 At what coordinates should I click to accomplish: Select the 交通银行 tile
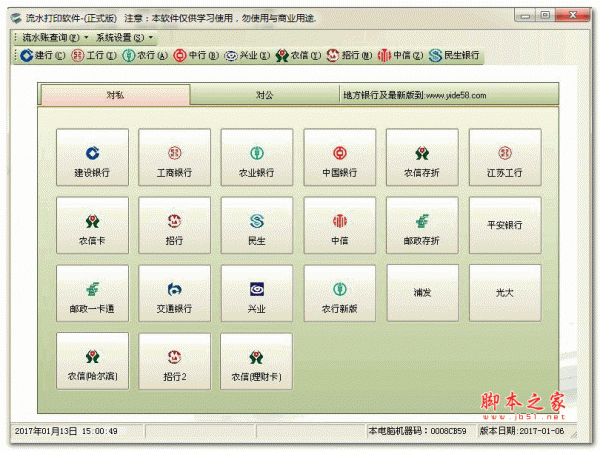[x=174, y=293]
